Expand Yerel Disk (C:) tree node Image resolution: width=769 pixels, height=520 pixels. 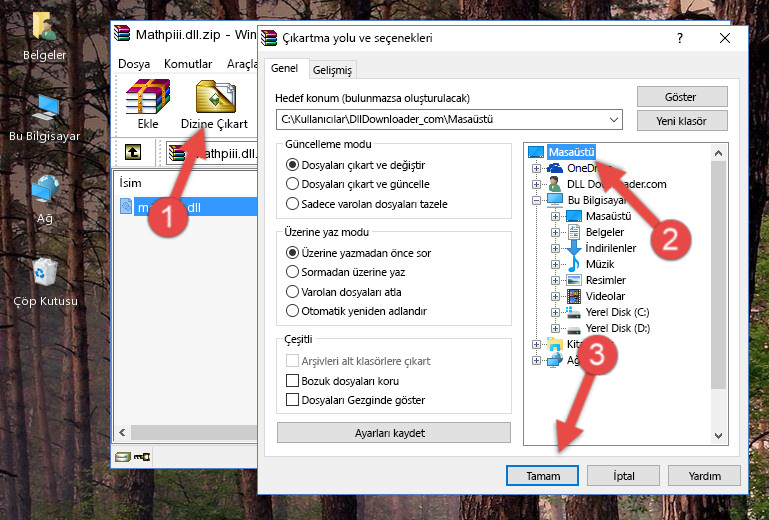click(x=555, y=312)
